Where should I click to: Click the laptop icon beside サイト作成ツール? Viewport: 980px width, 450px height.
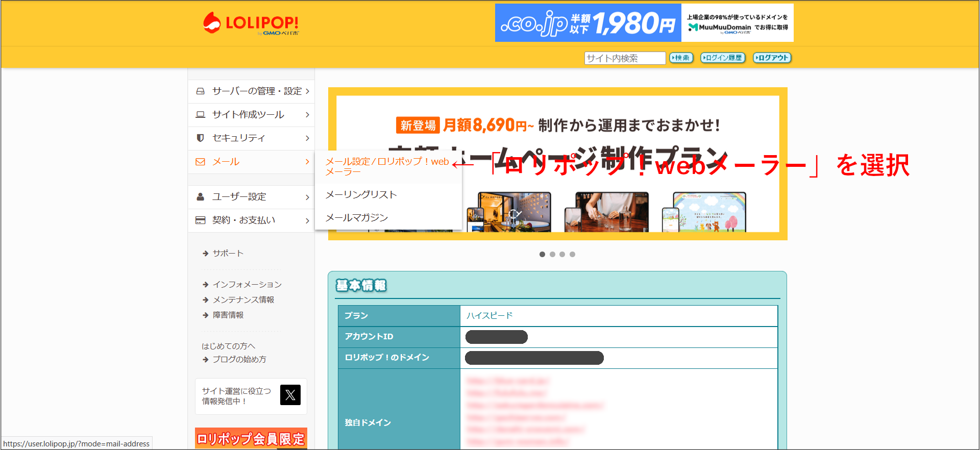201,115
